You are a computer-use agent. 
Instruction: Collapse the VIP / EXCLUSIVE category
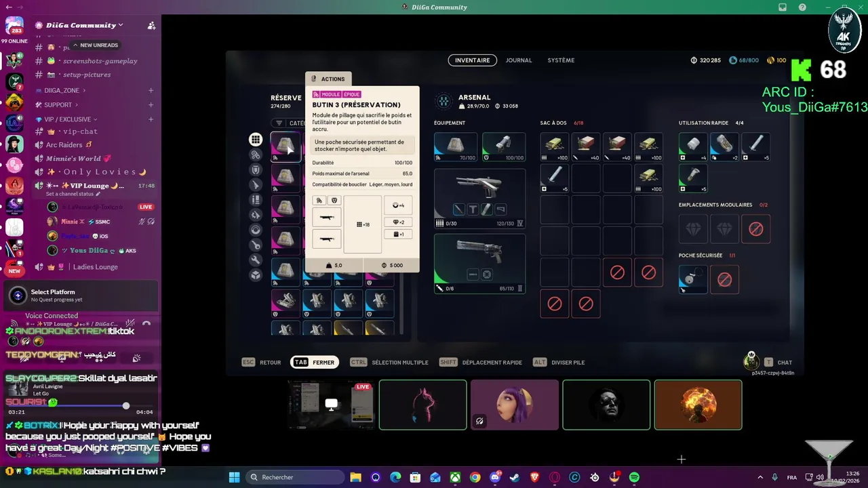pyautogui.click(x=66, y=119)
